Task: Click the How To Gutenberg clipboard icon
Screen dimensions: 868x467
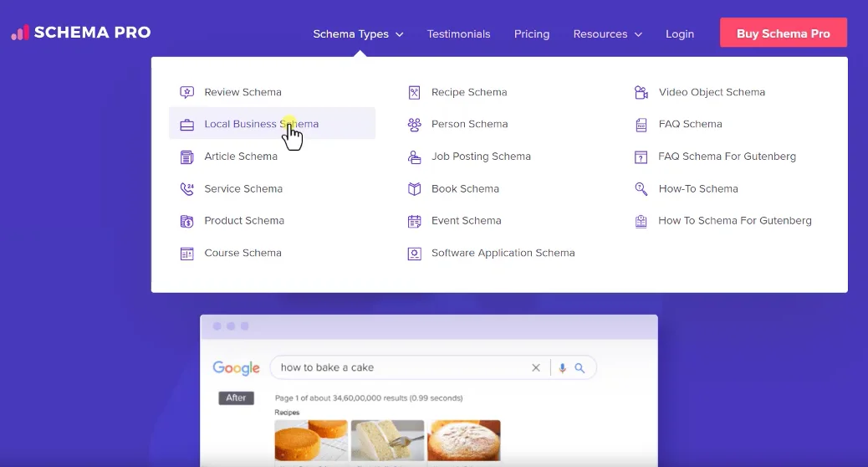Action: point(641,221)
